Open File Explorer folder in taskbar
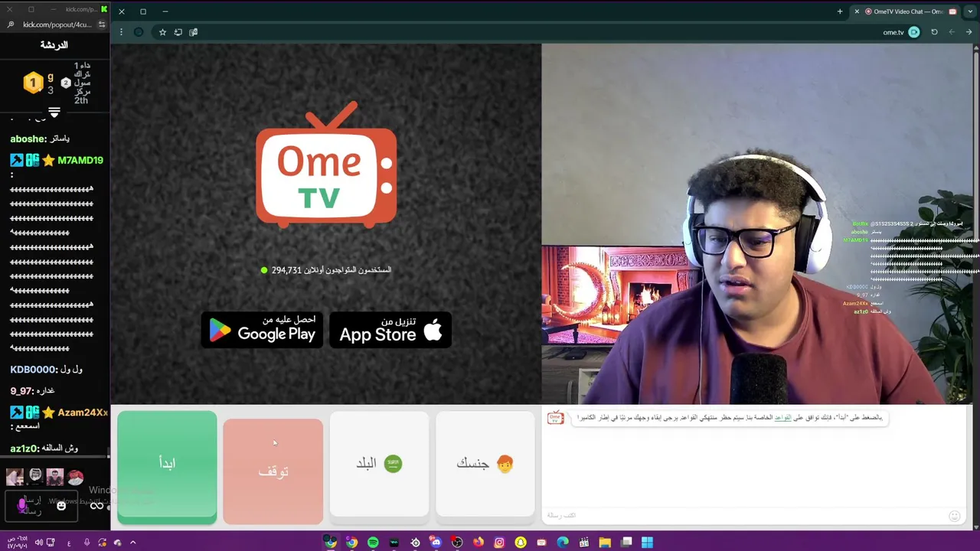980x551 pixels. pyautogui.click(x=605, y=543)
